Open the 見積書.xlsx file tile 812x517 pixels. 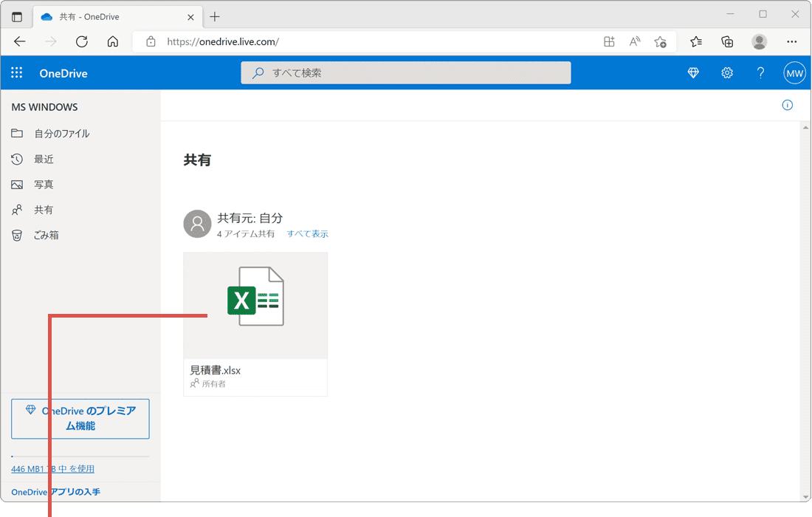[x=255, y=324]
